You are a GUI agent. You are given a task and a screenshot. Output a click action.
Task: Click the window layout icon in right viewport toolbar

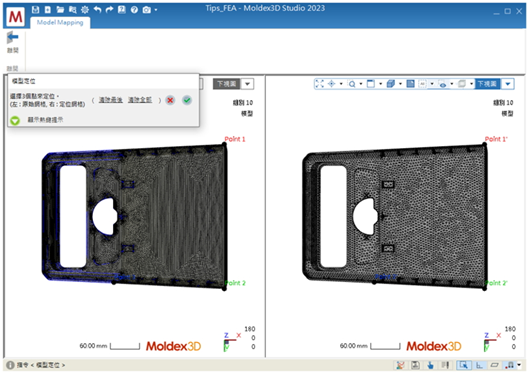pyautogui.click(x=371, y=84)
